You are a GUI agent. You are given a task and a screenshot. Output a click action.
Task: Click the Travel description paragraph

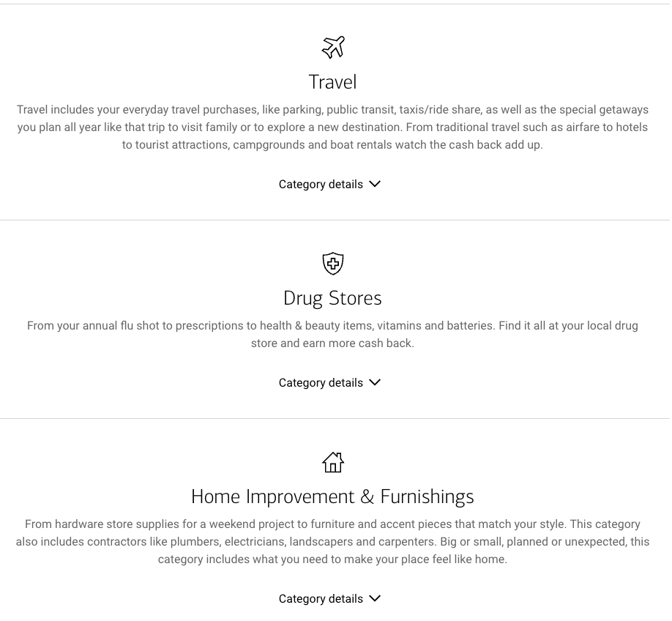332,127
